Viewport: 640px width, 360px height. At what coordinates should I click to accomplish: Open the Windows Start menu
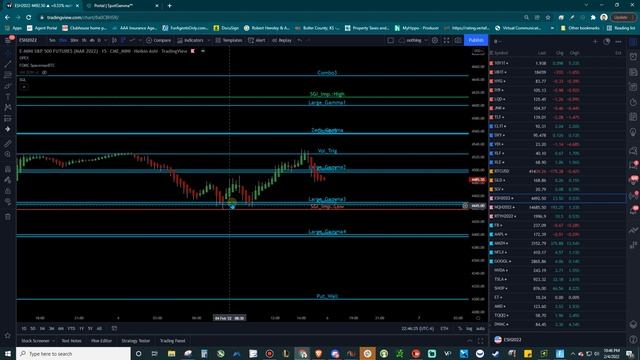point(8,353)
